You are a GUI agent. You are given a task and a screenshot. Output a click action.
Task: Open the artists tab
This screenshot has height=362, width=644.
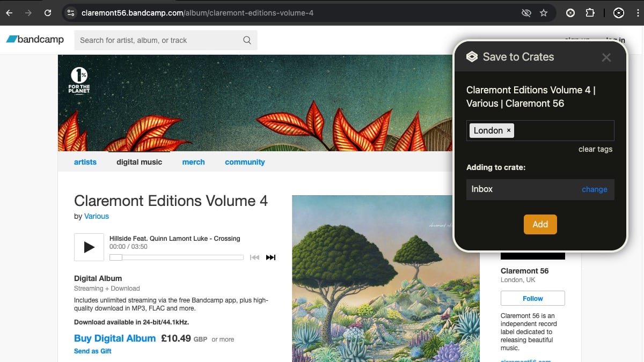[x=85, y=162]
